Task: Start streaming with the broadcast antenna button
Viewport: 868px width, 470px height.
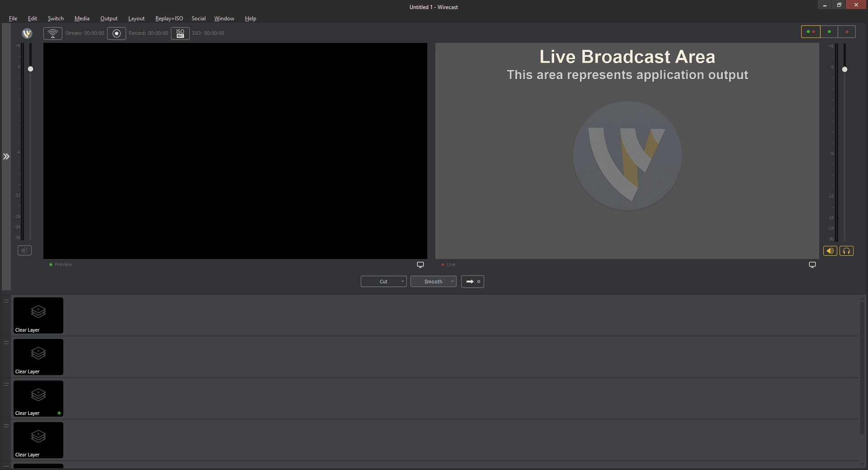Action: [x=53, y=33]
